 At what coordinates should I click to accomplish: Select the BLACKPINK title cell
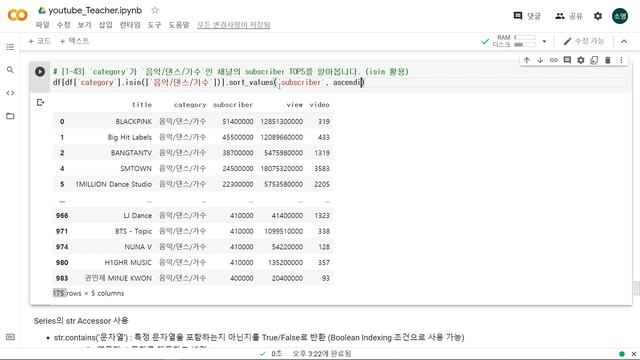[133, 122]
